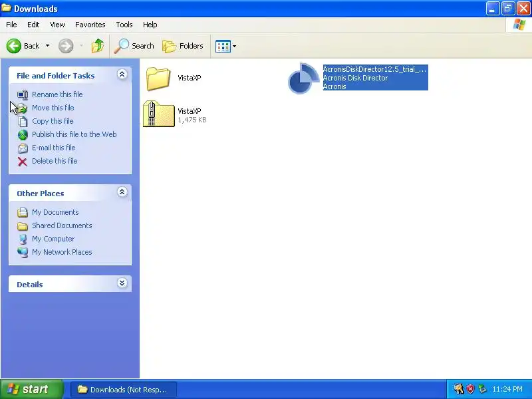Open the Views dropdown arrow
Viewport: 532px width, 399px height.
234,46
